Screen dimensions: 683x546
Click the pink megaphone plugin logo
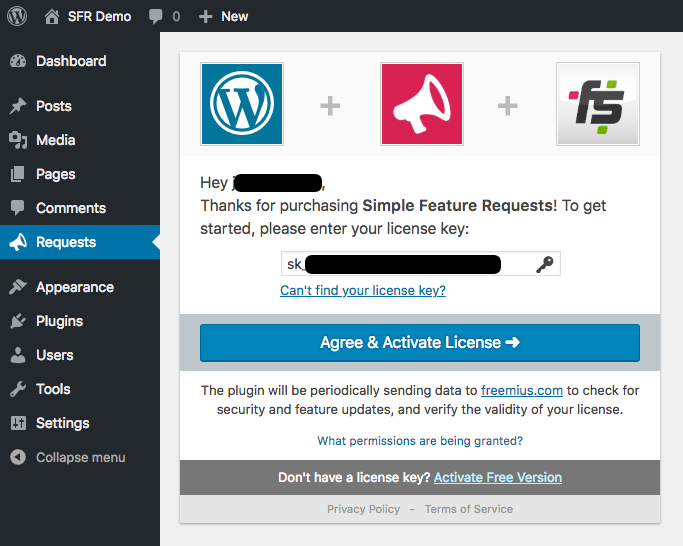click(421, 104)
